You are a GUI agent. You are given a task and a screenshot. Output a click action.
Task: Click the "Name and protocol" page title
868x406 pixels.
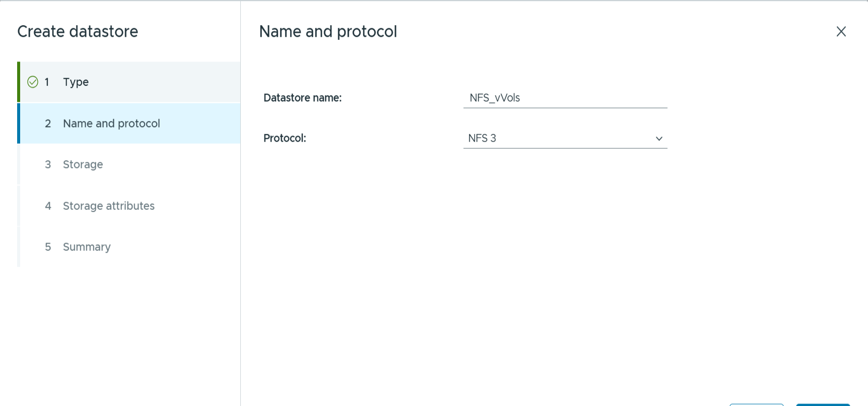click(x=328, y=32)
